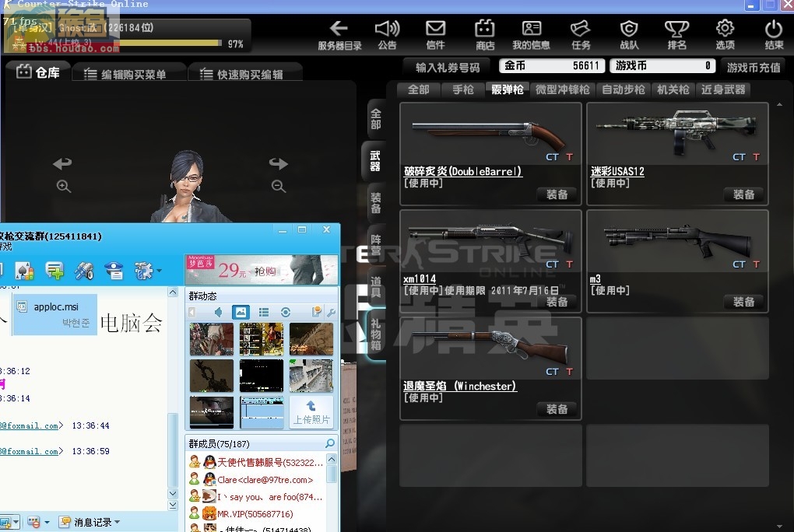
Task: Select 手枪 pistol filter tab
Action: coord(463,89)
